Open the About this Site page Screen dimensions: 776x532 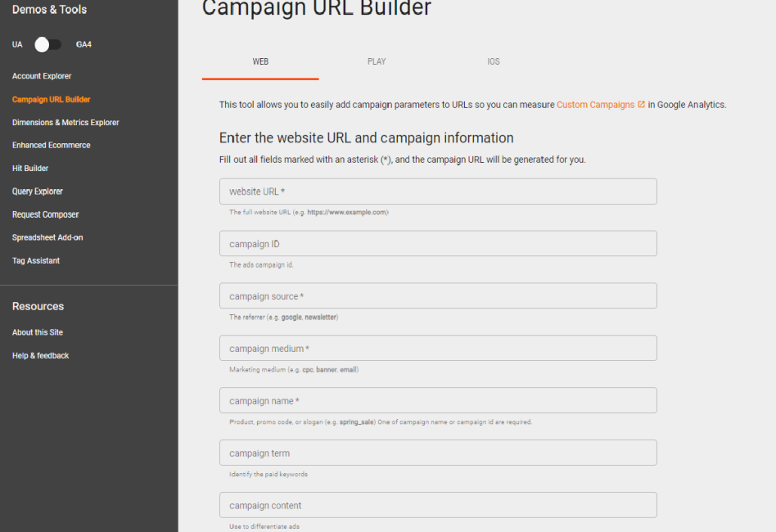(37, 332)
